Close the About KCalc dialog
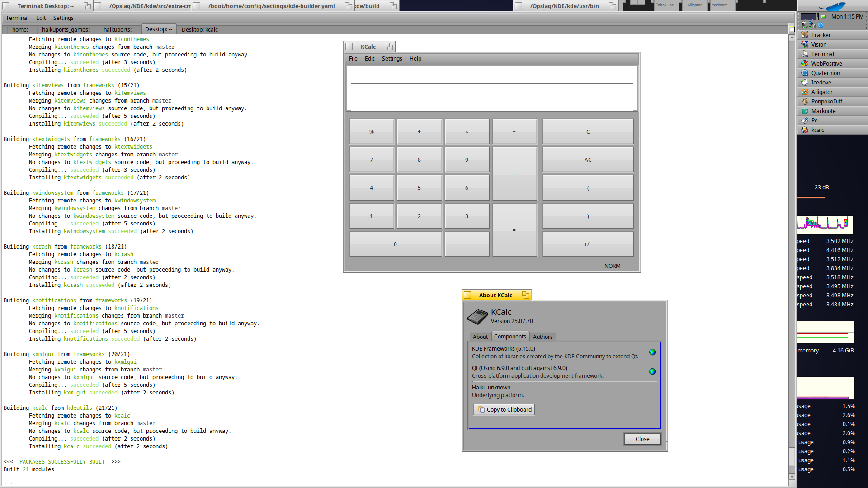Image resolution: width=868 pixels, height=488 pixels. (x=642, y=439)
